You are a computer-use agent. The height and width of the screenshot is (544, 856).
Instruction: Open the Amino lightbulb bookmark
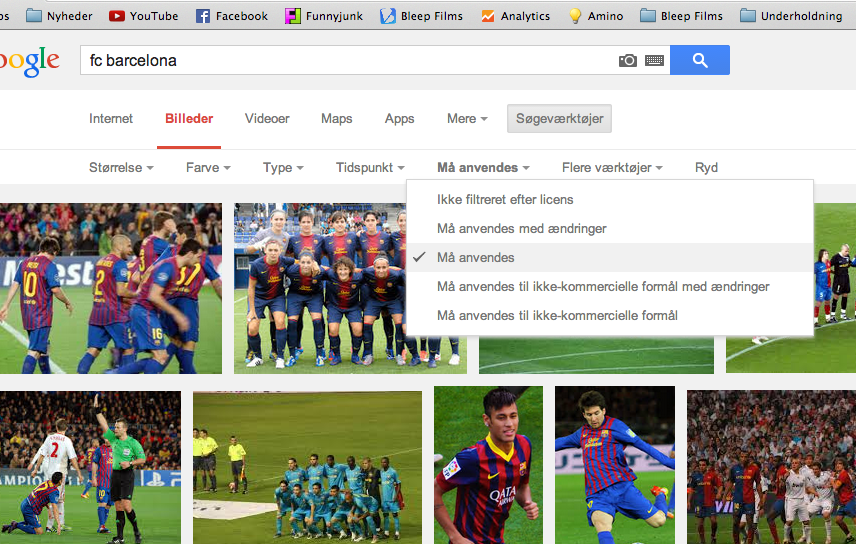[x=596, y=16]
